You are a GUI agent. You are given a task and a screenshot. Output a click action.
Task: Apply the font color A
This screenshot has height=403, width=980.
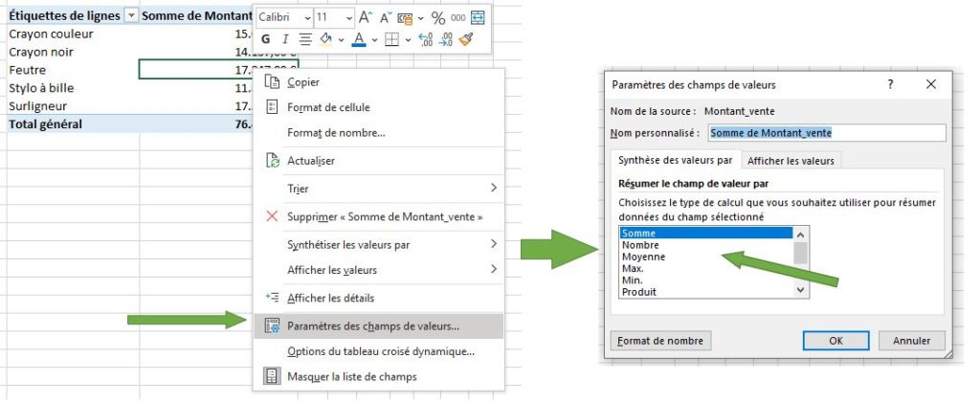[358, 39]
